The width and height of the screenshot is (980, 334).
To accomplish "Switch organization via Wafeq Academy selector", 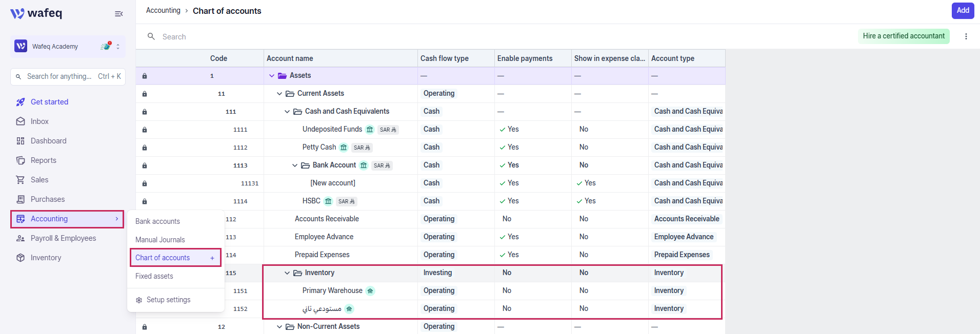I will [x=68, y=47].
